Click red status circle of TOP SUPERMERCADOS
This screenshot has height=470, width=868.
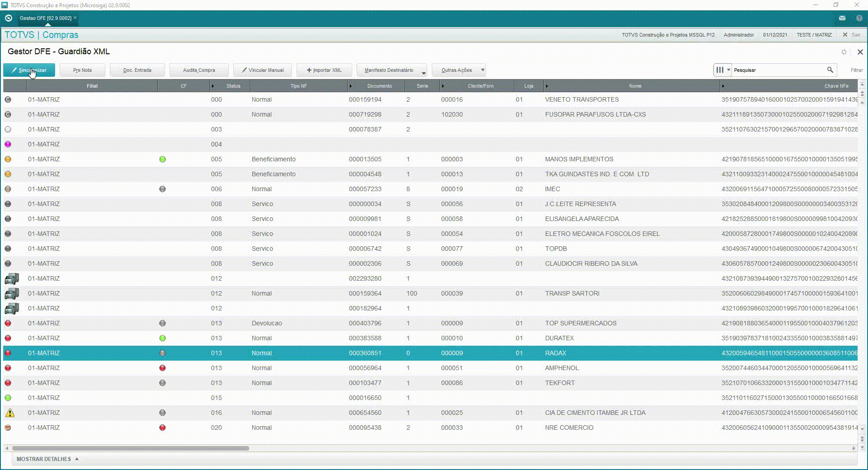click(8, 323)
